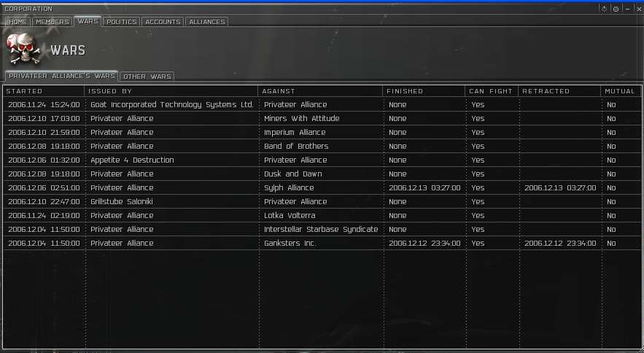Switch to the Members tab
644x353 pixels.
pos(52,22)
